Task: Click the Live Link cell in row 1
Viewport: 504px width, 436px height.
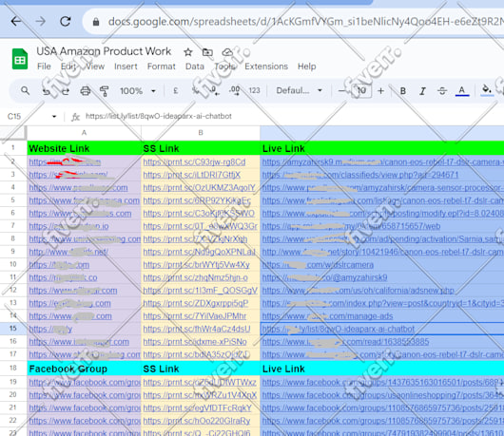Action: pos(382,148)
